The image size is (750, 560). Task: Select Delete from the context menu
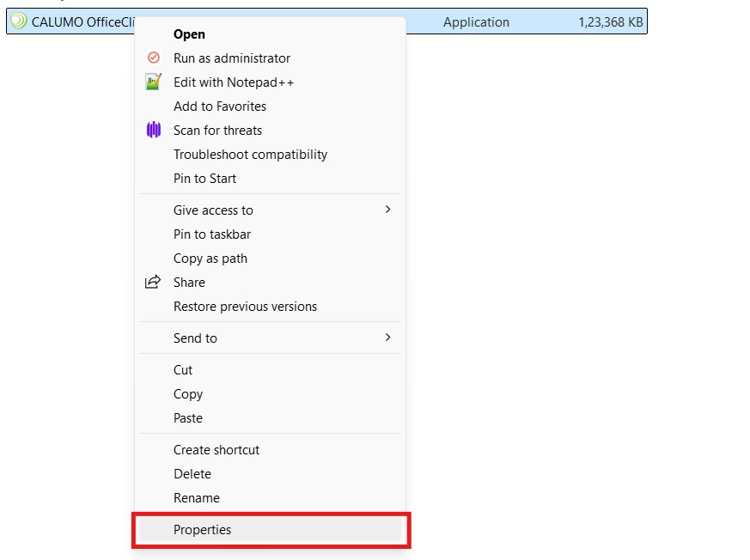click(x=192, y=474)
